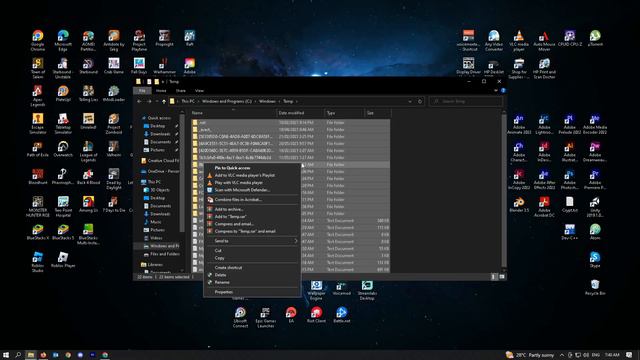Open taskbar Search magnifier icon
This screenshot has height=360, width=640.
18,355
